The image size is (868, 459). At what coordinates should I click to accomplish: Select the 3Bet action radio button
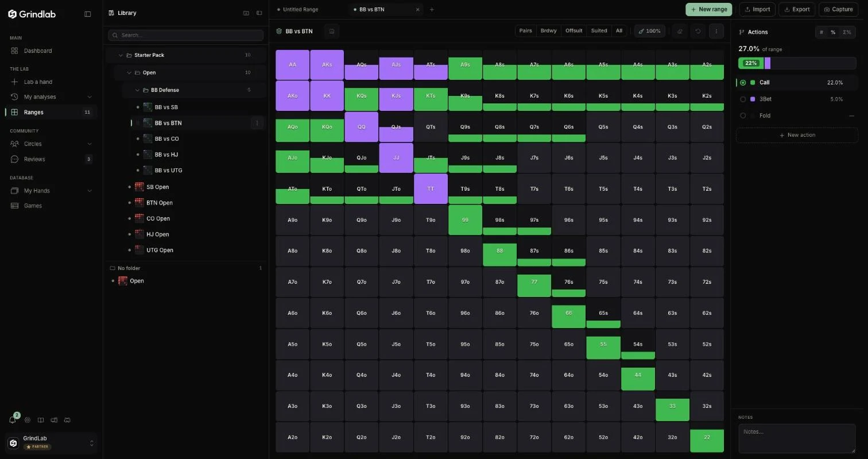click(x=743, y=99)
